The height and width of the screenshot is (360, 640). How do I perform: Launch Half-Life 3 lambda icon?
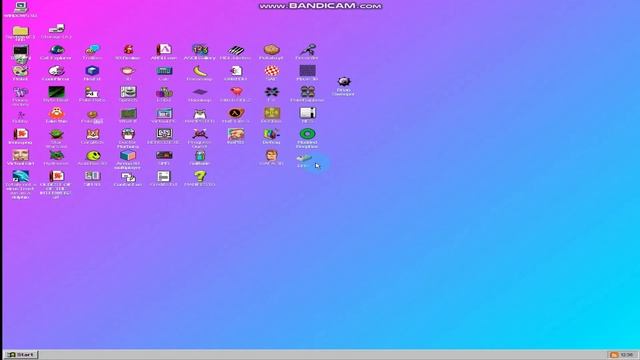pos(236,113)
